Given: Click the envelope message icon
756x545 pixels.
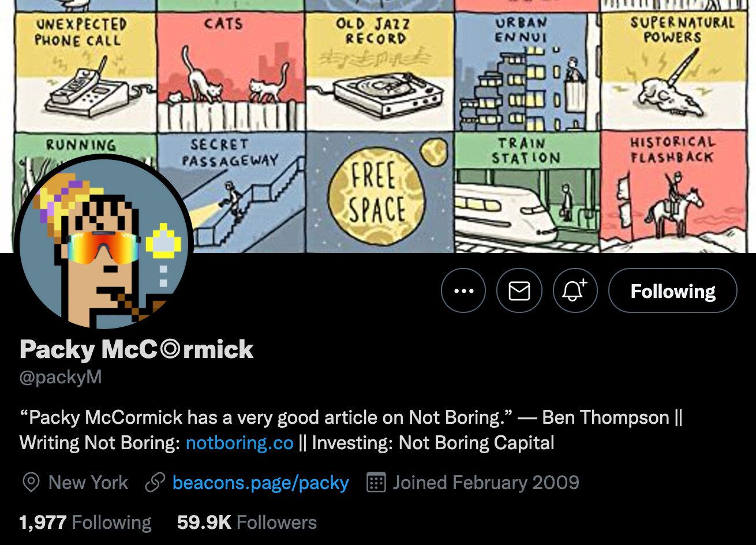Looking at the screenshot, I should (519, 290).
